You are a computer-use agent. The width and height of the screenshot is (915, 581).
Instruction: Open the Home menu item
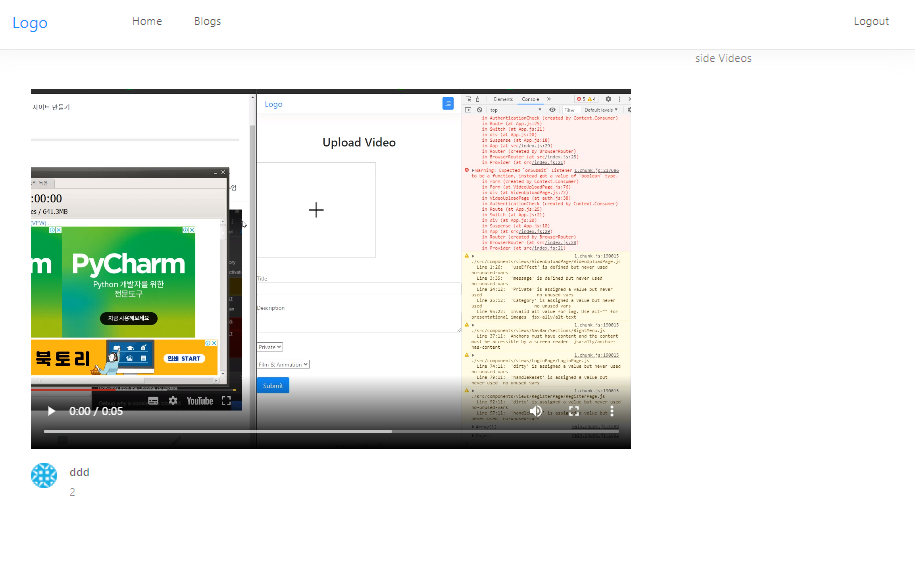(147, 21)
